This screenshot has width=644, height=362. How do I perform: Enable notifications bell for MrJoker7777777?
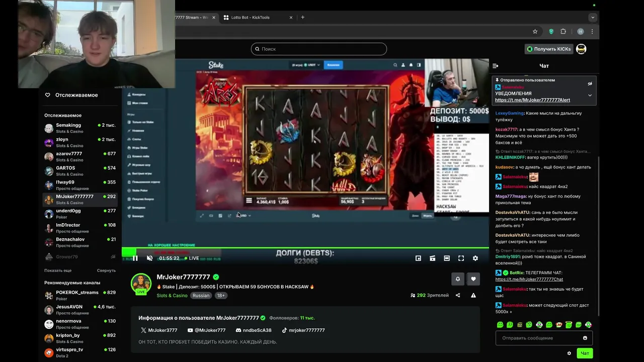pyautogui.click(x=457, y=279)
